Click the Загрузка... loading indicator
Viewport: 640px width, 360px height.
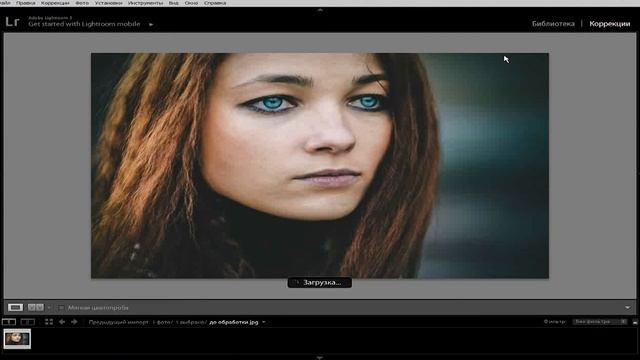point(320,282)
